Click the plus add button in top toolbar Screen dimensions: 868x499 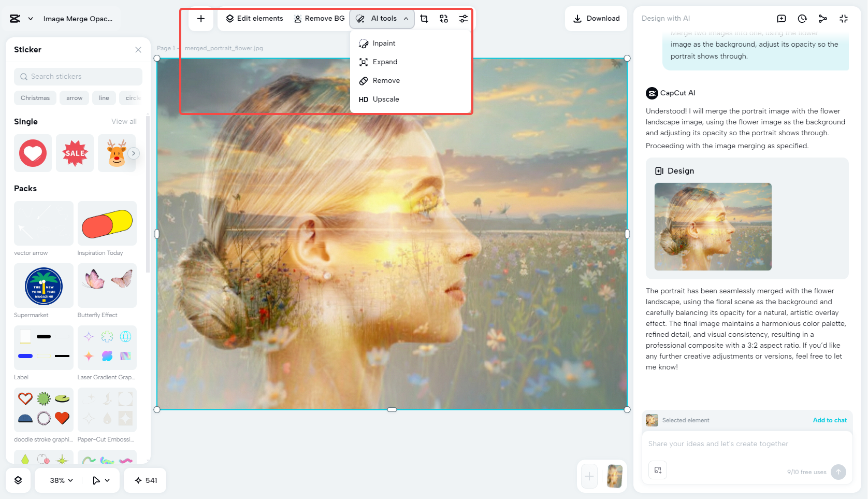(201, 19)
